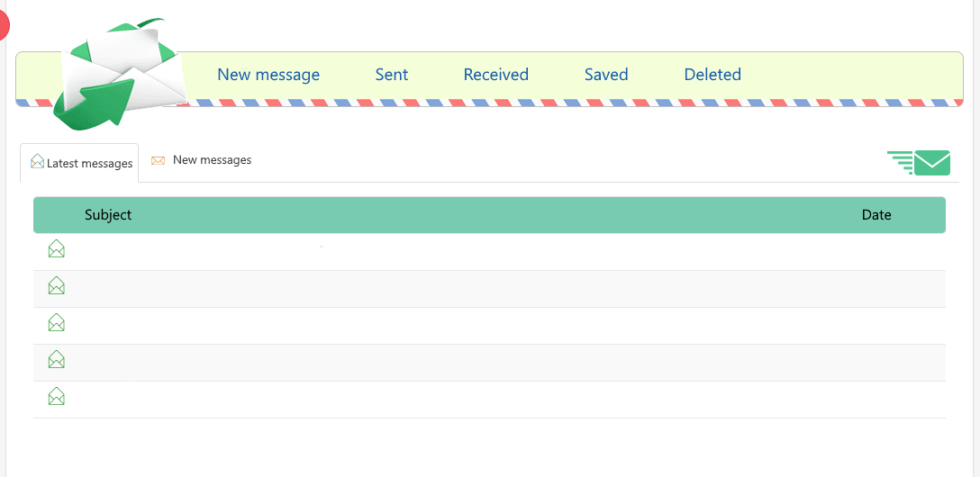Switch to the Latest messages tab

[89, 164]
